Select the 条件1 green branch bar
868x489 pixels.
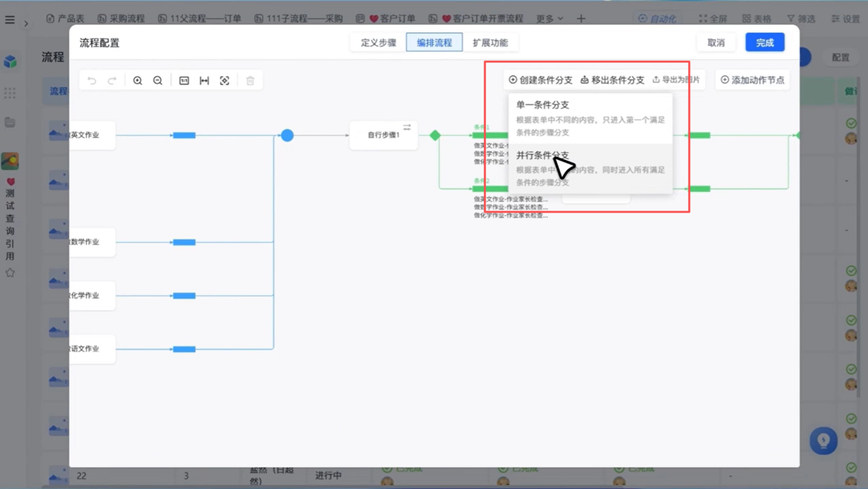click(490, 135)
